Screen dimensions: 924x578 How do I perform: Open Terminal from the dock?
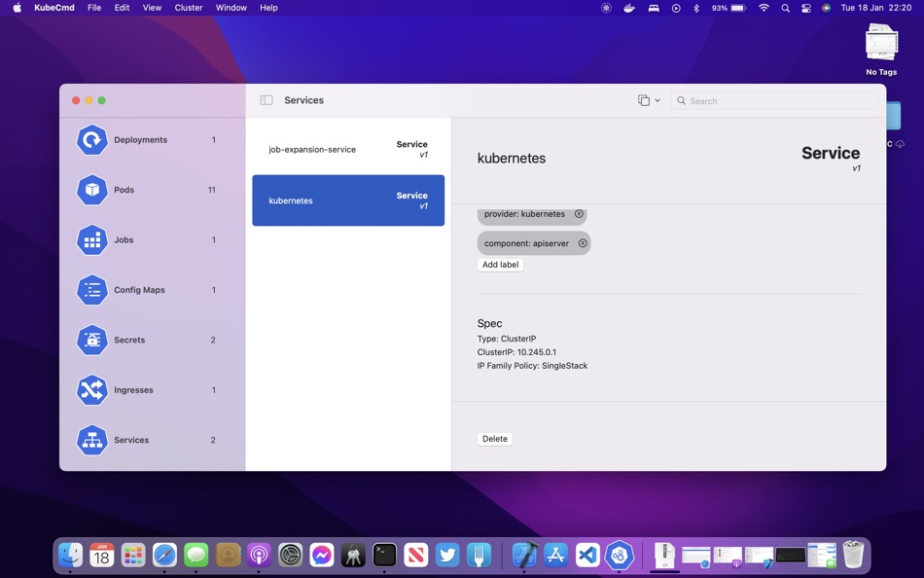(x=384, y=555)
